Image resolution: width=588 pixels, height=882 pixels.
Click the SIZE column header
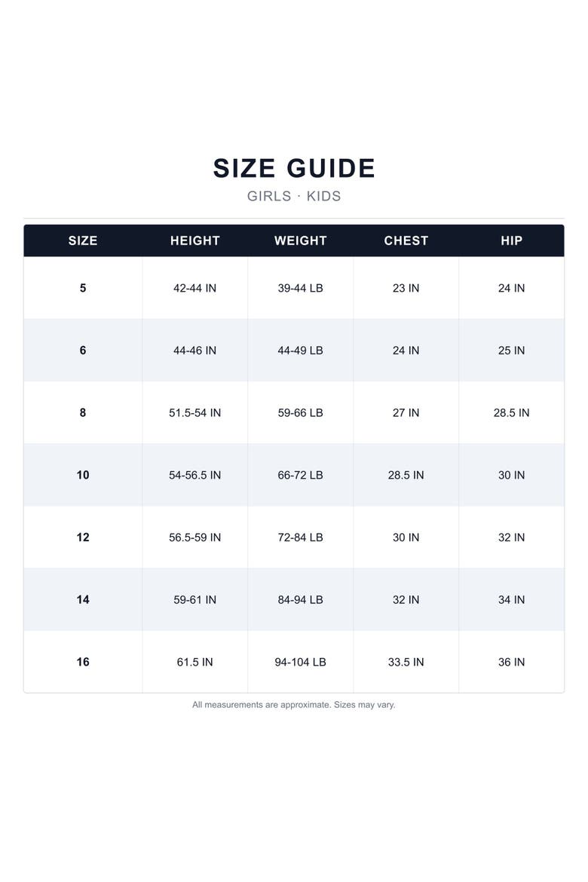(x=83, y=240)
